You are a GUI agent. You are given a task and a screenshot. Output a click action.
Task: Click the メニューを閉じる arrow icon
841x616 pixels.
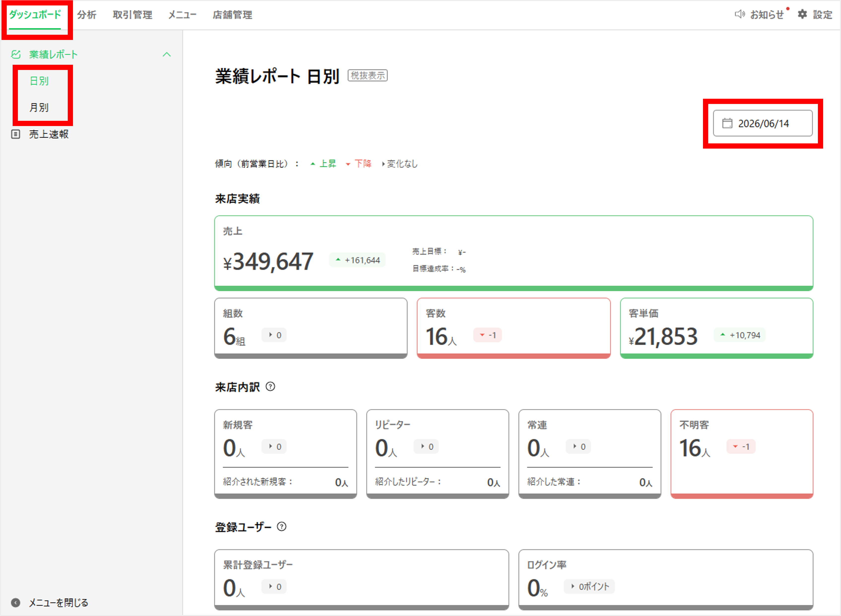pyautogui.click(x=15, y=603)
